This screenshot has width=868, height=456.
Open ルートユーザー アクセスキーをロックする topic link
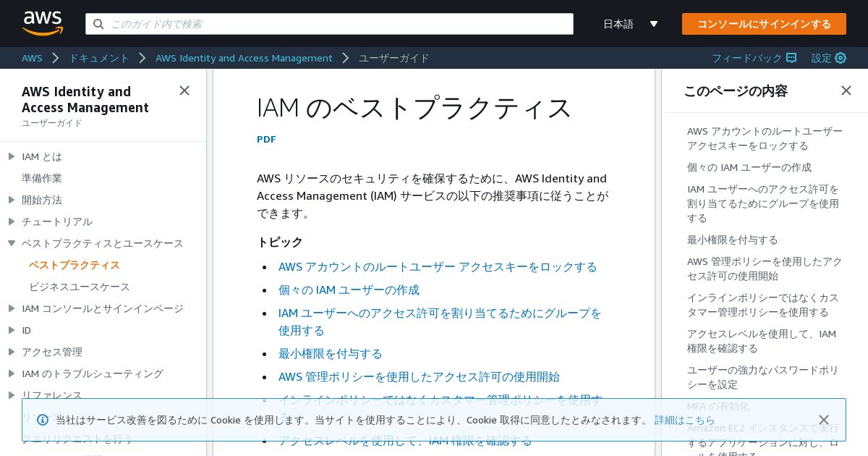pyautogui.click(x=438, y=266)
